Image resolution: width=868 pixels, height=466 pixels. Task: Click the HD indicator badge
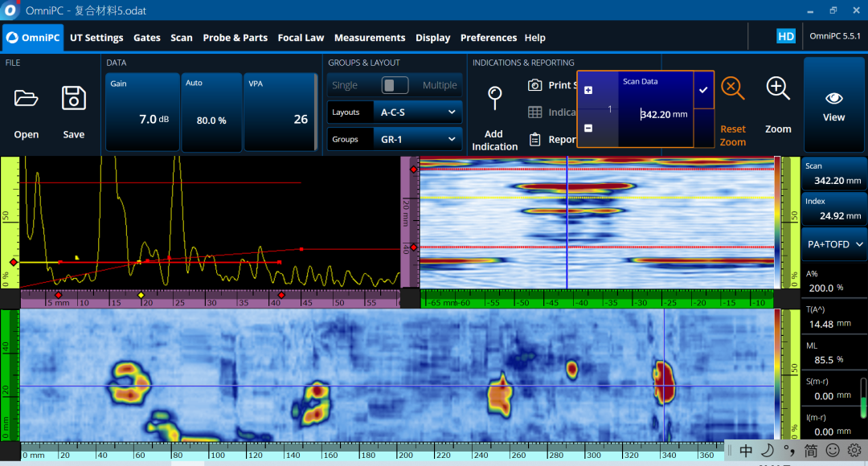coord(785,36)
